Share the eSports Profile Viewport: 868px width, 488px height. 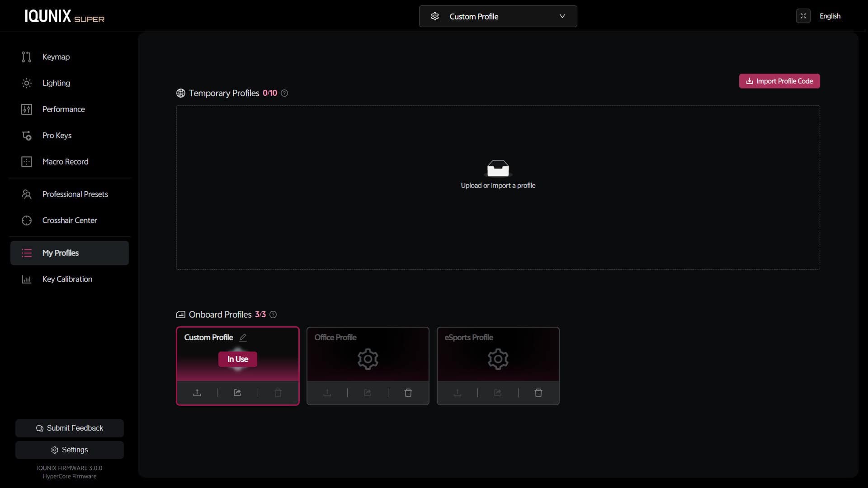(x=498, y=393)
